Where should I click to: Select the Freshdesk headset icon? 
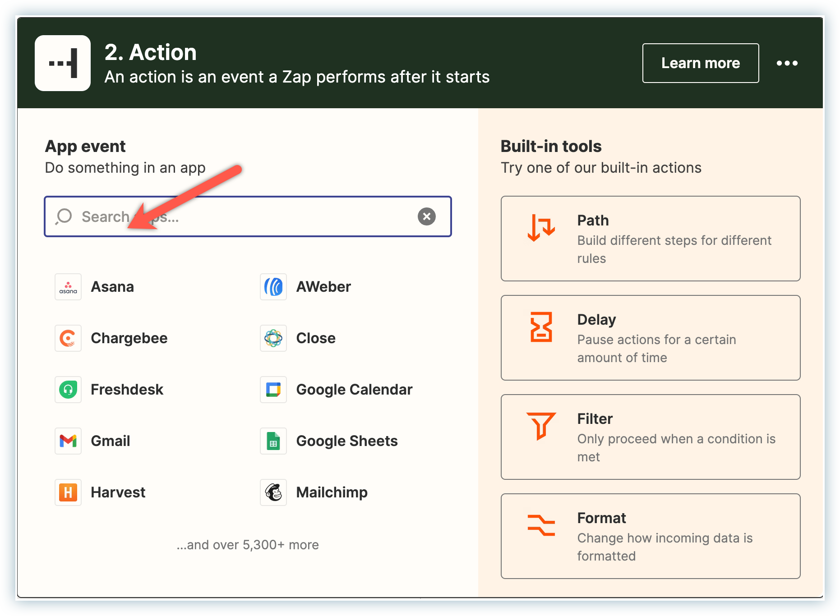click(68, 390)
